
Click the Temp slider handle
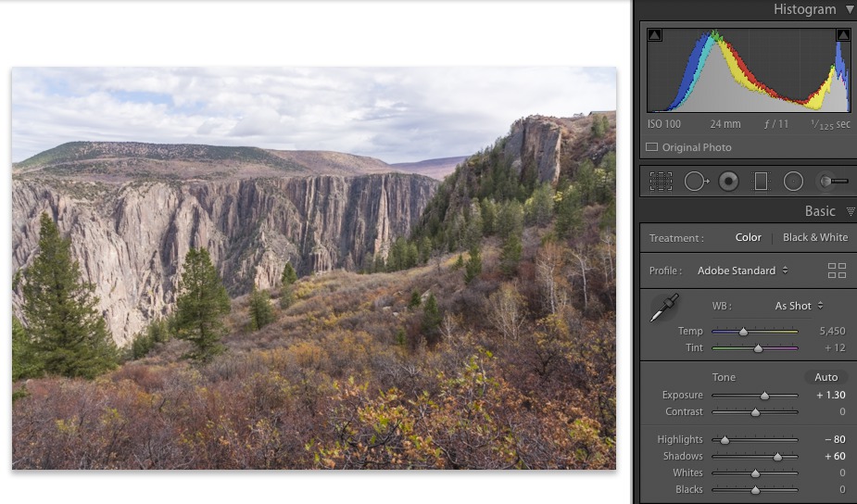click(743, 332)
